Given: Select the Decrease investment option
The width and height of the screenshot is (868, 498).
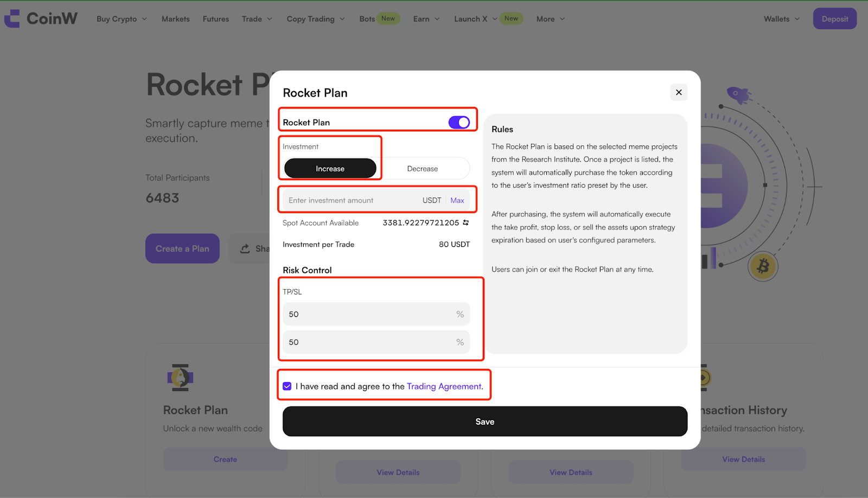Looking at the screenshot, I should click(423, 169).
